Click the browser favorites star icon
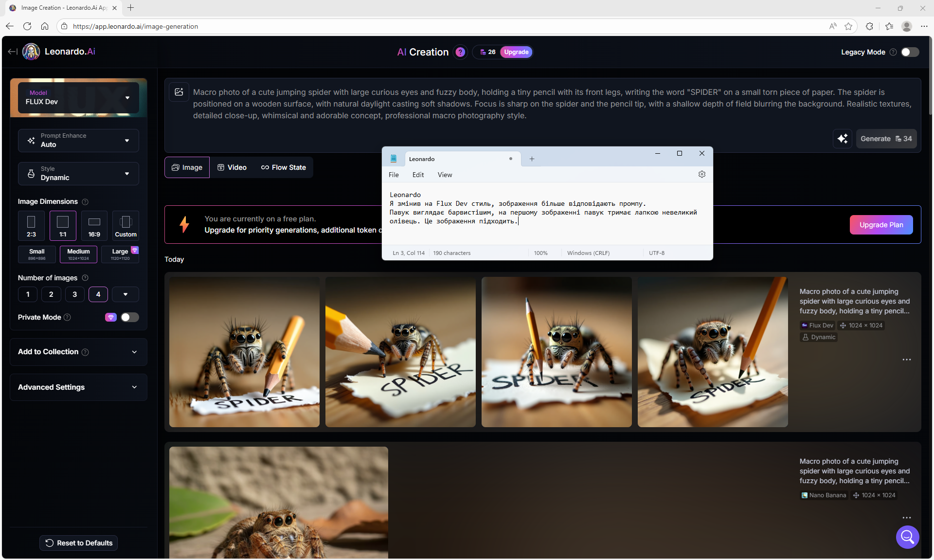The image size is (934, 560). tap(848, 26)
